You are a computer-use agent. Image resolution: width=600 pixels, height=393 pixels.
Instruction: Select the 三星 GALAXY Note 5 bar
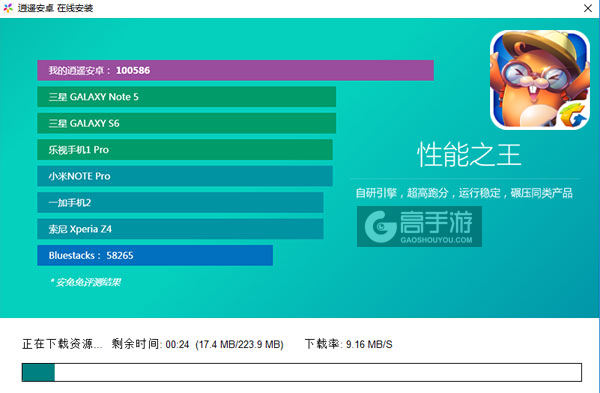click(186, 97)
